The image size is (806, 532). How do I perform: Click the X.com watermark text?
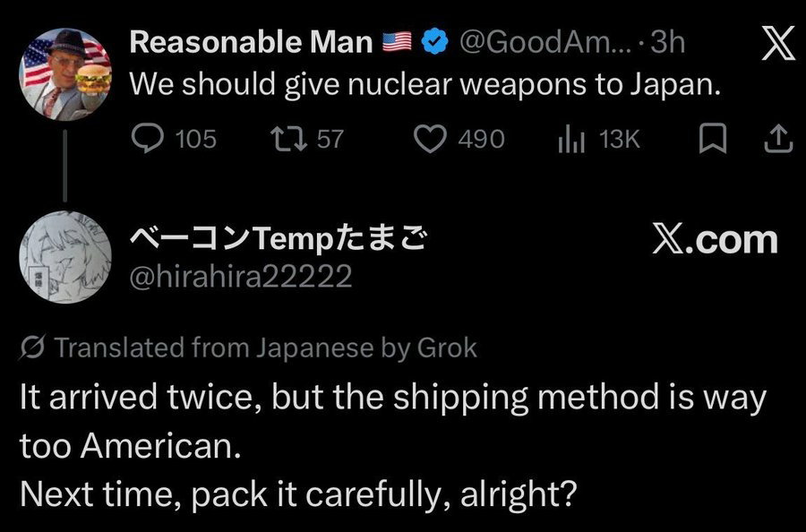click(714, 239)
